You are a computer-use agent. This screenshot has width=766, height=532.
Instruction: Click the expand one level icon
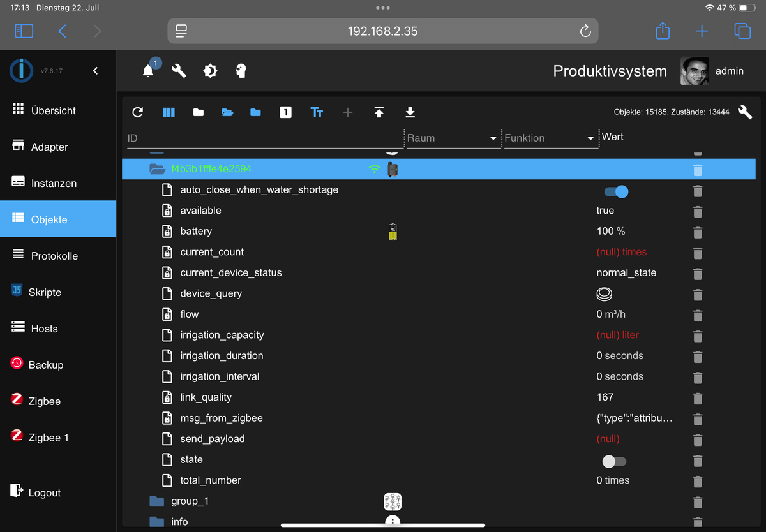point(285,112)
